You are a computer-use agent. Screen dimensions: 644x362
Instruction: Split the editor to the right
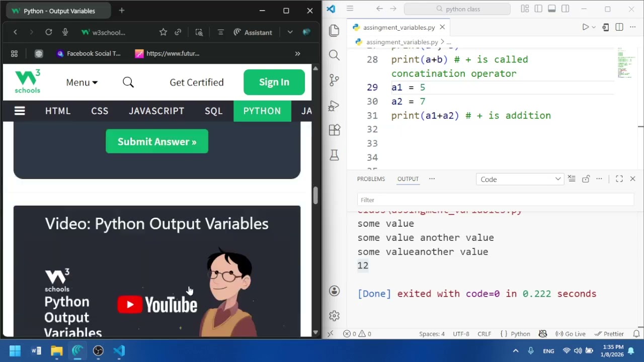(619, 27)
